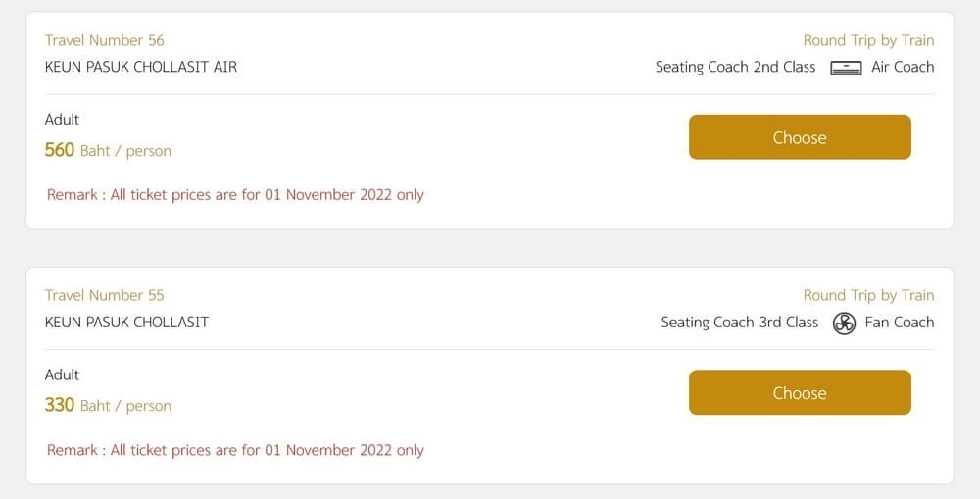Select the Travel Number 56 heading
The height and width of the screenshot is (499, 980).
105,40
